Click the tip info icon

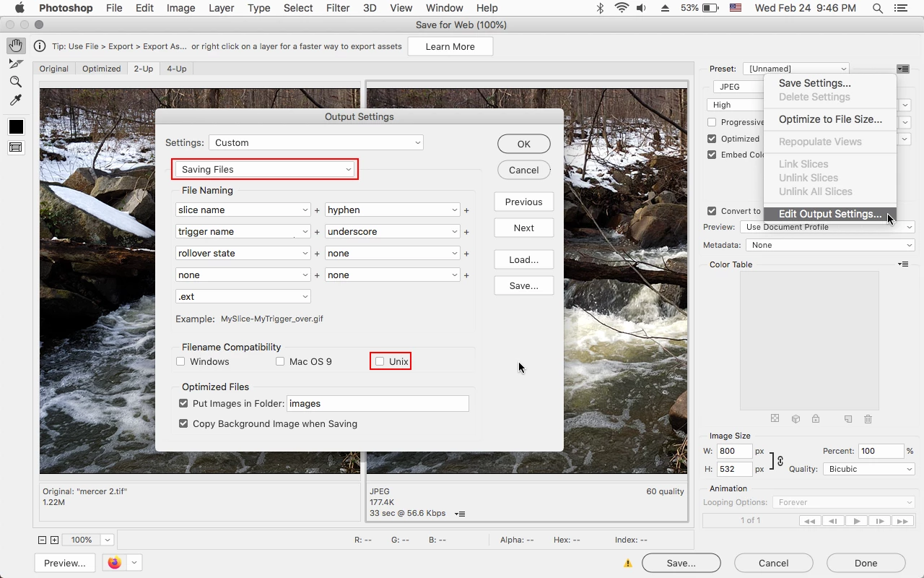tap(40, 46)
